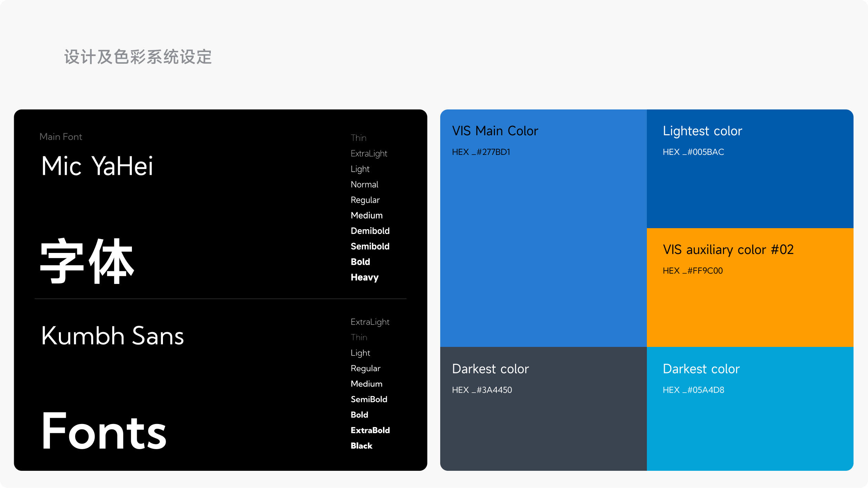
Task: Click the 设计及色彩系统设定 page heading
Action: 138,57
